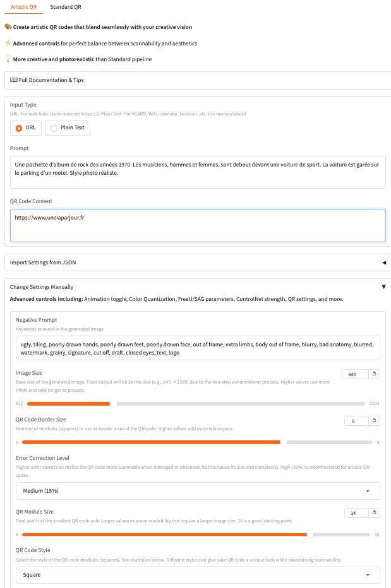Click the Image Size slider
This screenshot has height=588, width=391.
196,404
